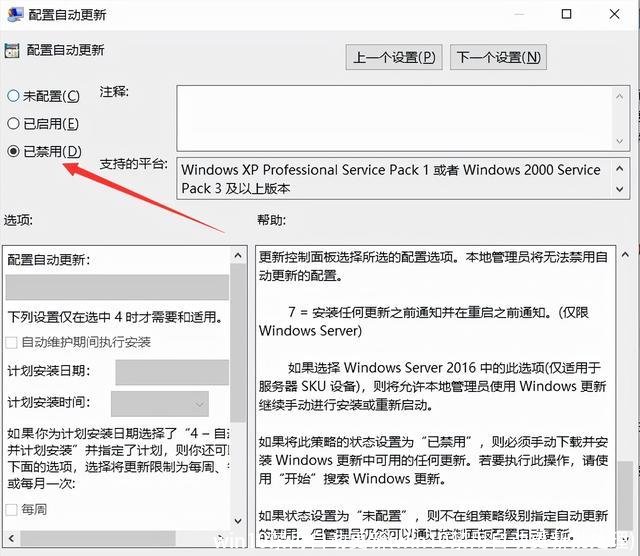Click the options panel horizontal scrollbar thumb

[x=98, y=538]
